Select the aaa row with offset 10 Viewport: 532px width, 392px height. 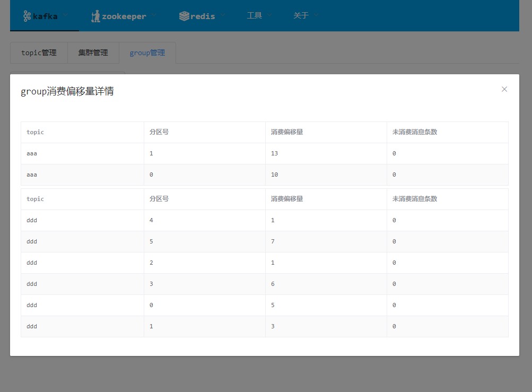[265, 175]
